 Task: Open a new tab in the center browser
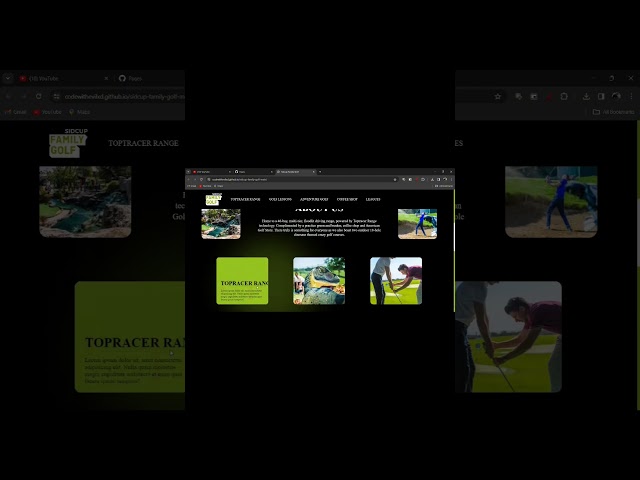point(320,172)
